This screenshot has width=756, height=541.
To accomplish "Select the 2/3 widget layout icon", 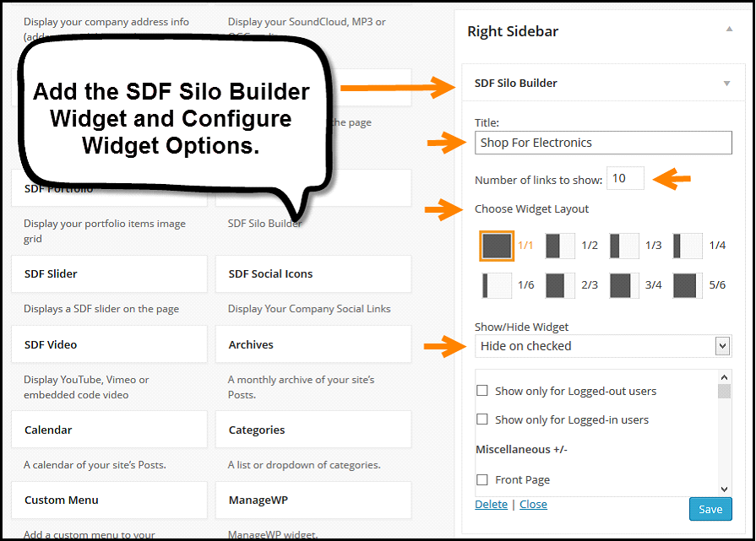I will (560, 285).
